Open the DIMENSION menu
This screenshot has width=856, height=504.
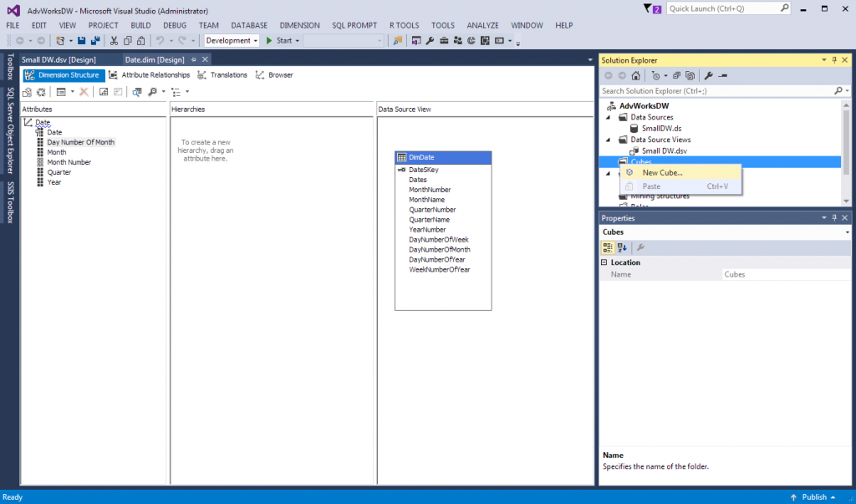[300, 25]
